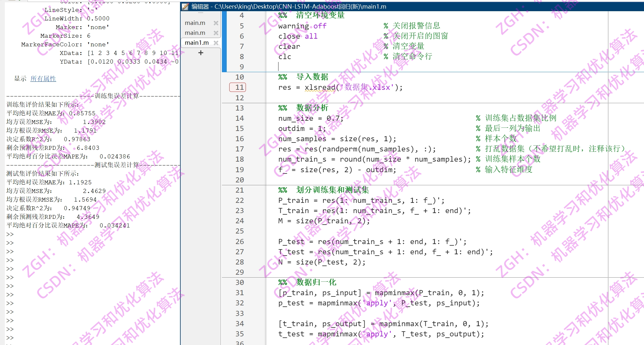The image size is (644, 345).
Task: Set breakpoint at line number 17
Action: coord(240,149)
